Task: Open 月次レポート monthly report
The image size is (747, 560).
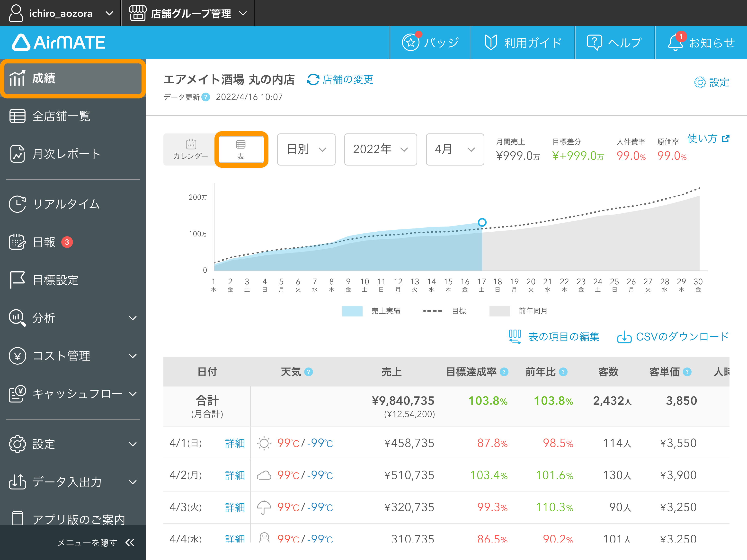Action: click(73, 154)
